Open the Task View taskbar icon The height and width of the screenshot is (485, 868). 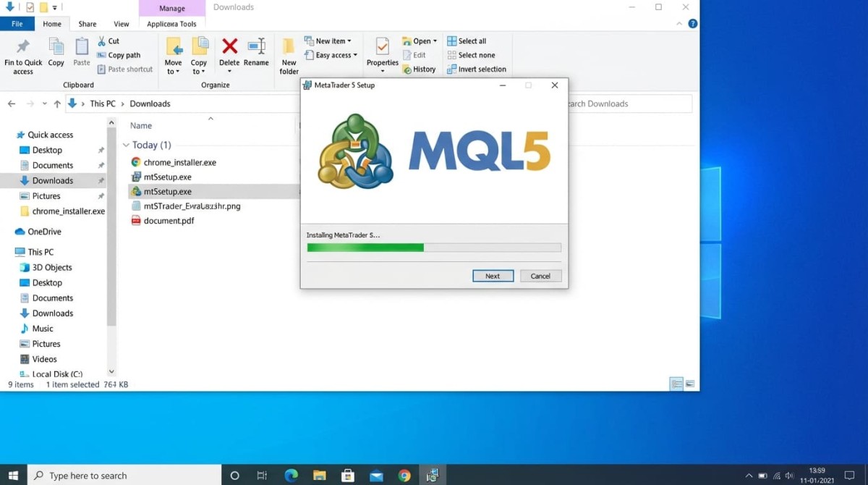click(x=262, y=476)
